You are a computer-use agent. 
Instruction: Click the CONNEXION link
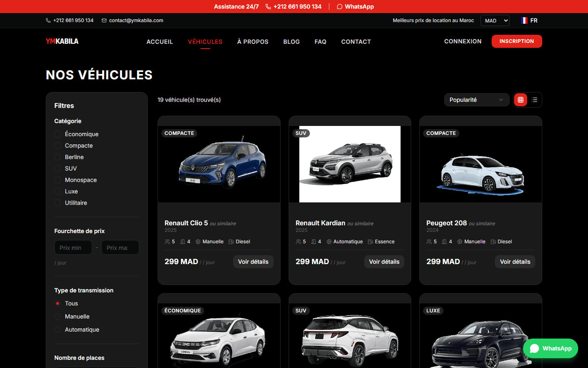pyautogui.click(x=463, y=41)
